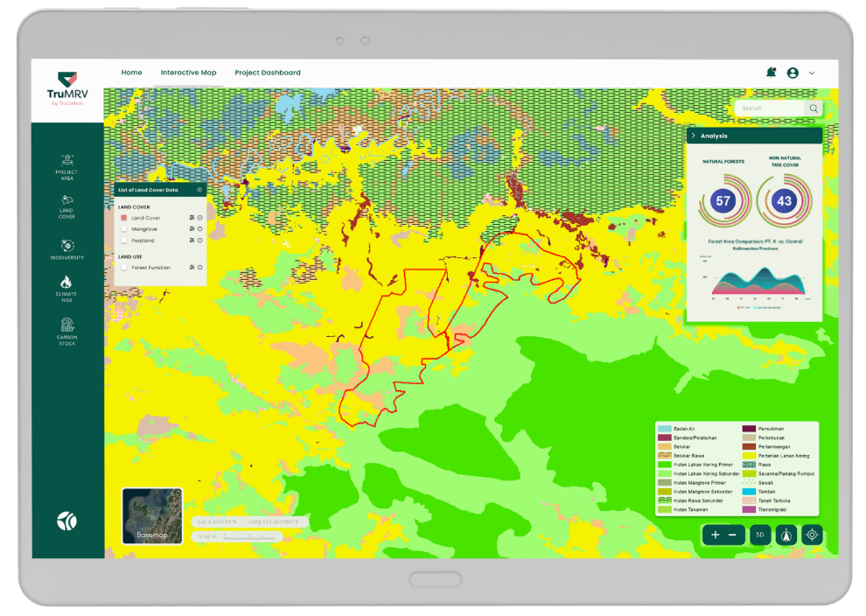Toggle the 3D map view button
Viewport: 866px width, 616px height.
(760, 535)
